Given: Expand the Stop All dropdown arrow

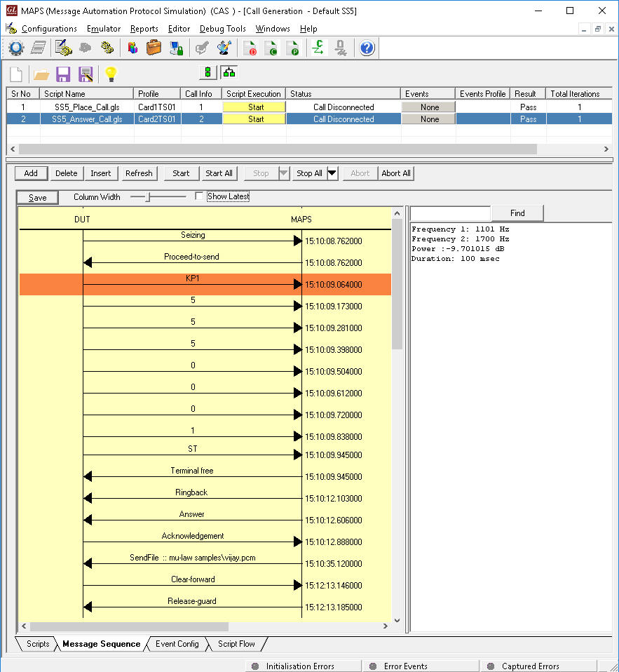Looking at the screenshot, I should click(x=332, y=173).
